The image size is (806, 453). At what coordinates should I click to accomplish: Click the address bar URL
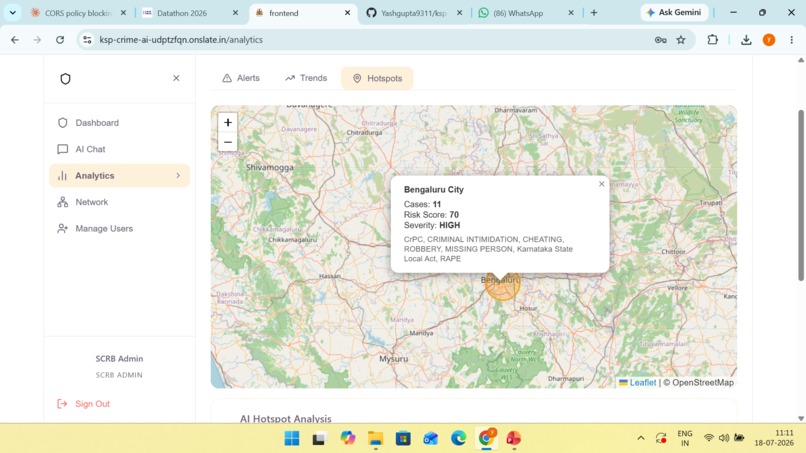tap(181, 40)
